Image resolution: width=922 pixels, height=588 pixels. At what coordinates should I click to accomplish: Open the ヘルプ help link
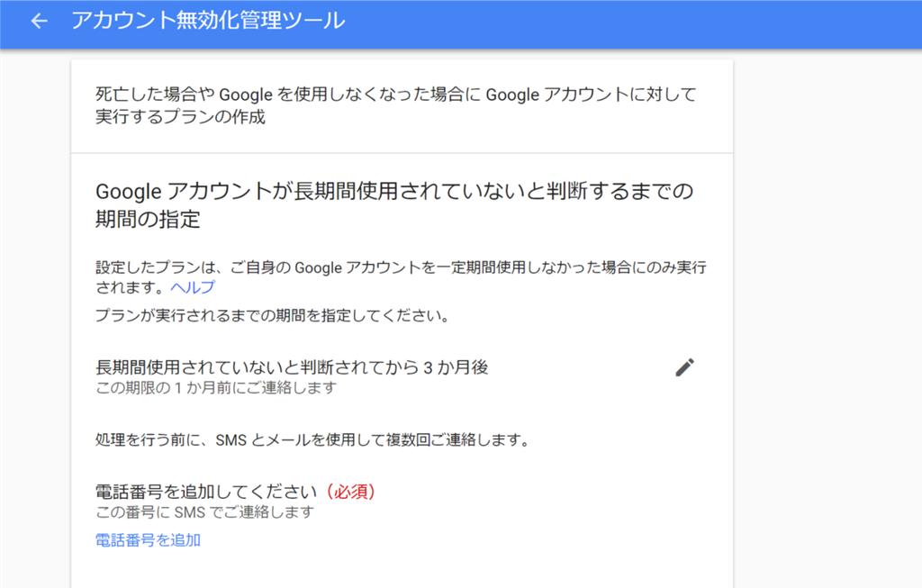pyautogui.click(x=193, y=287)
